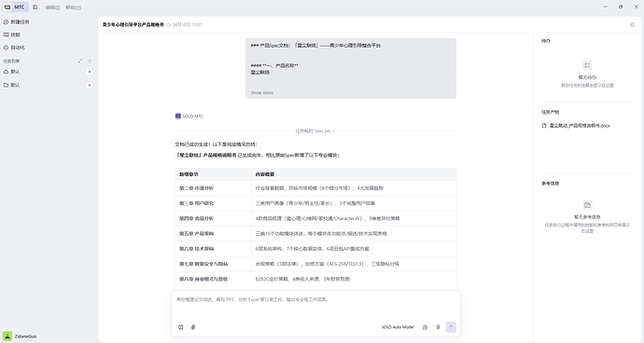
Task: Click the 待办 to-do list placeholder icon
Action: click(x=587, y=65)
